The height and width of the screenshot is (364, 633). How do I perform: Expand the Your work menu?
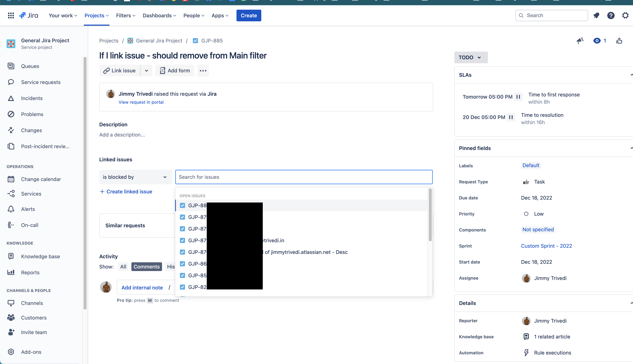(x=63, y=15)
